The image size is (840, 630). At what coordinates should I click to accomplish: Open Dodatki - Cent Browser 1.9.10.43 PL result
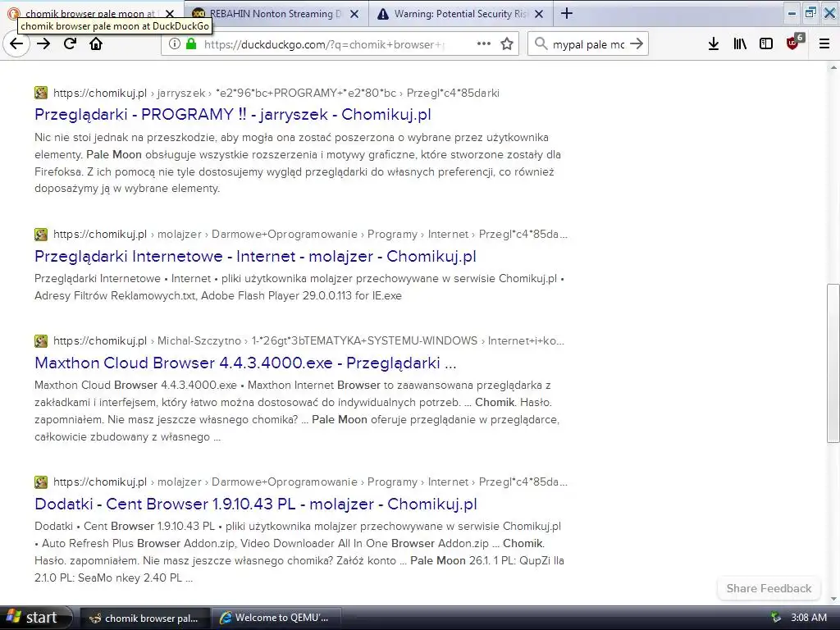(256, 504)
